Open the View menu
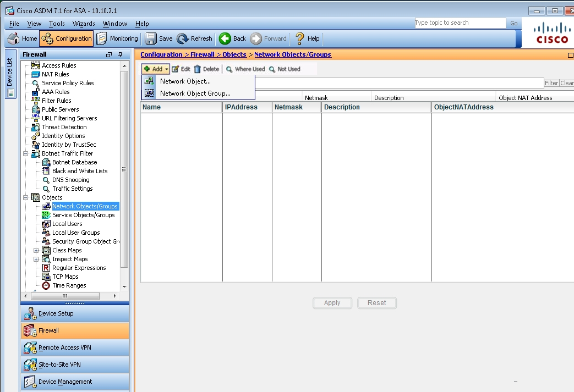The height and width of the screenshot is (392, 574). click(34, 24)
